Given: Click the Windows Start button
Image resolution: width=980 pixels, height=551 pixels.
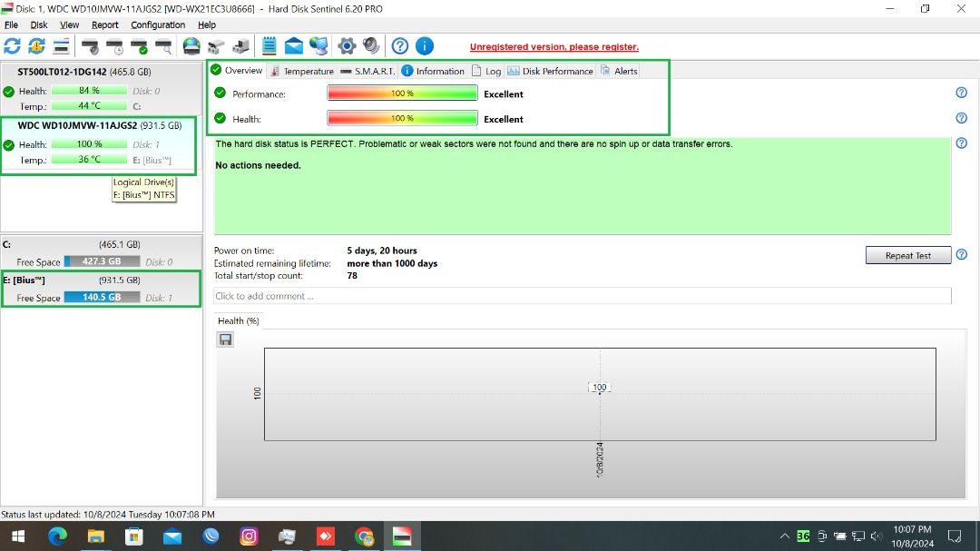Looking at the screenshot, I should (18, 536).
